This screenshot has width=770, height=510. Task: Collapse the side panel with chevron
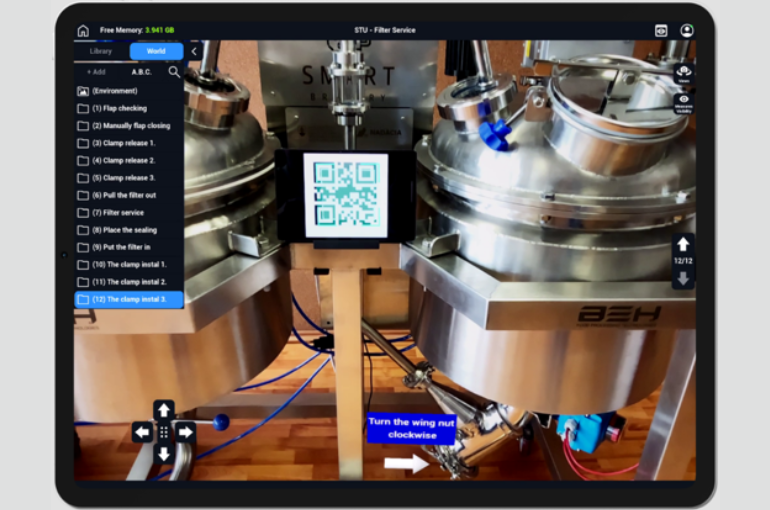click(x=194, y=51)
